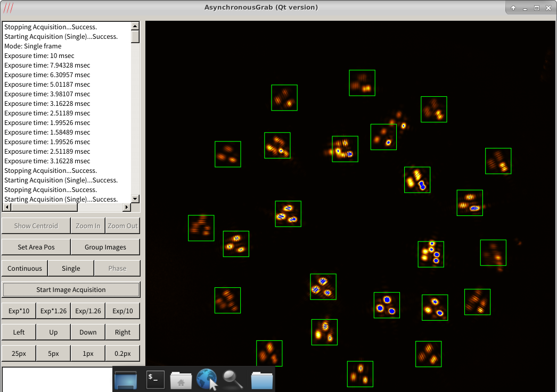This screenshot has width=557, height=392.
Task: Click the vertical scrollbar thumb of the log
Action: tap(135, 37)
